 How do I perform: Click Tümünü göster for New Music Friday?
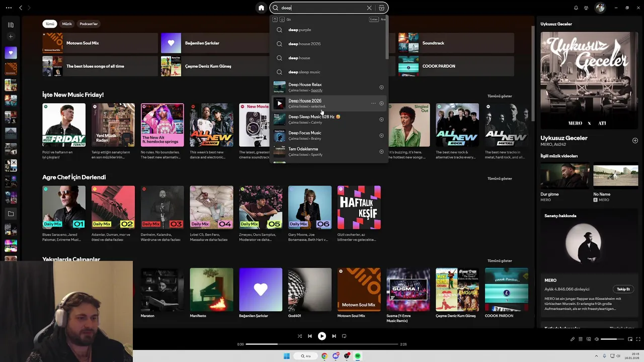tap(500, 96)
